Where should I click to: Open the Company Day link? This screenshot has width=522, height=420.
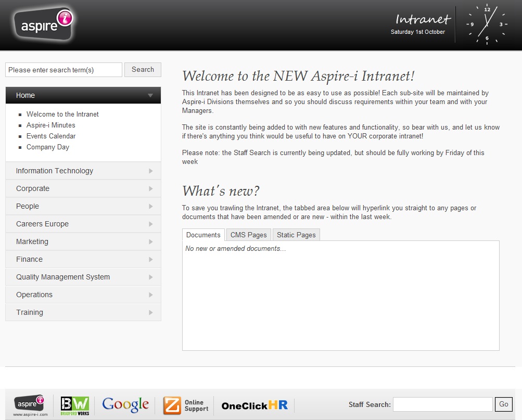click(x=48, y=147)
